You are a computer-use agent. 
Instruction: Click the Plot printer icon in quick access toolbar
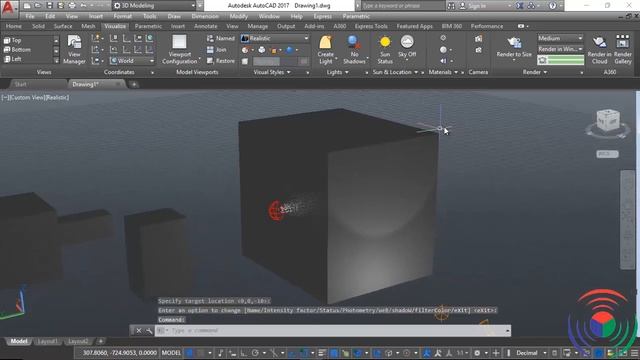[72, 6]
